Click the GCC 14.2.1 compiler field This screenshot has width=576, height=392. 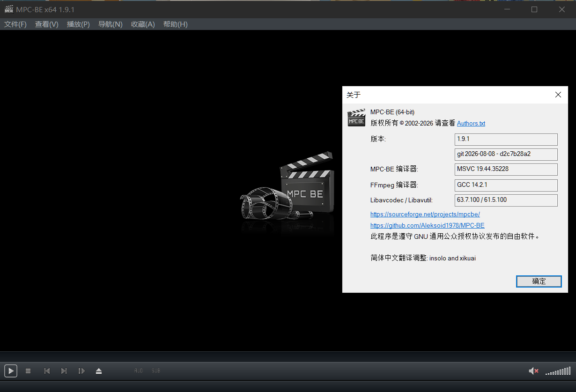click(x=506, y=185)
